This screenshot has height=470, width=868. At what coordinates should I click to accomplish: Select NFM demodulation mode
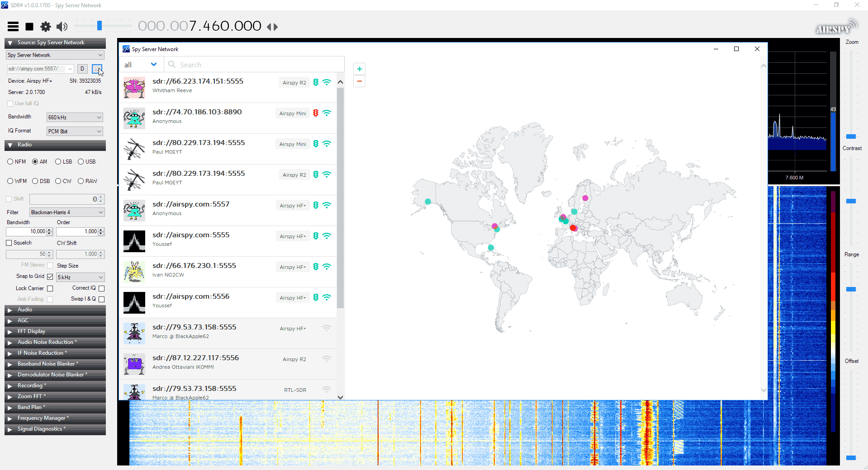click(x=10, y=162)
